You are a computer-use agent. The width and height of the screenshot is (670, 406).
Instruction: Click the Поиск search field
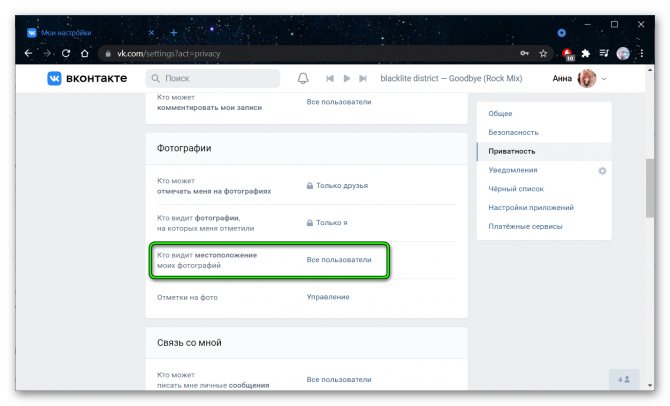coord(213,79)
